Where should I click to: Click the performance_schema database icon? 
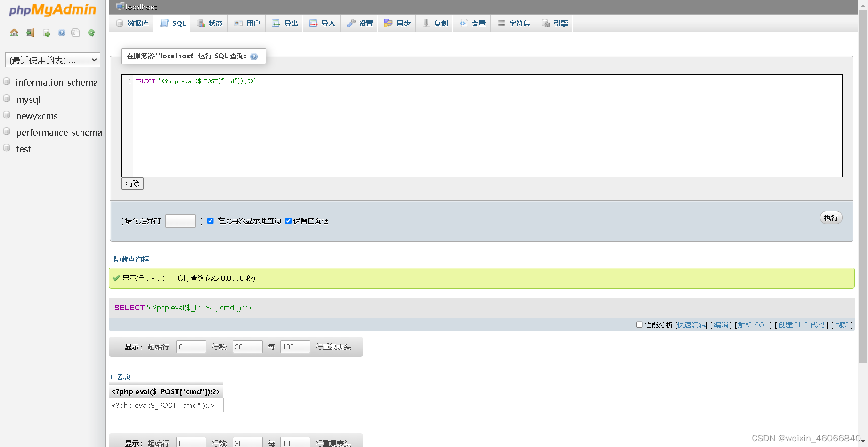coord(7,131)
